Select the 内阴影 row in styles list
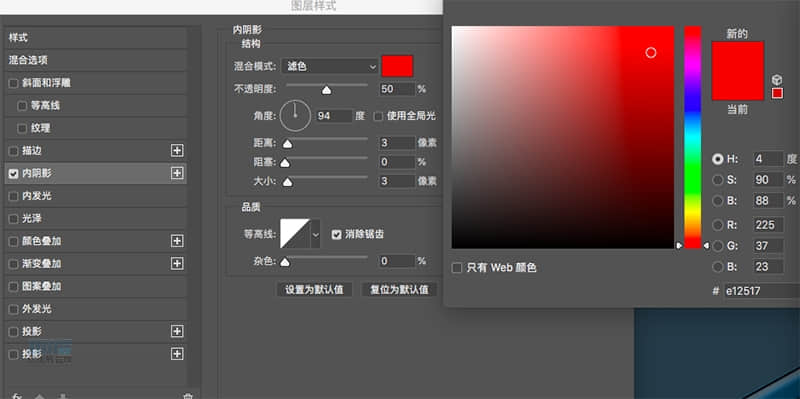The image size is (800, 399). (x=95, y=173)
